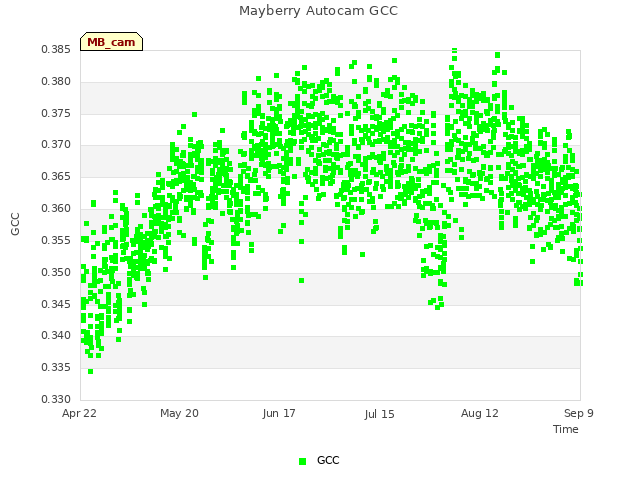Screen dimensions: 640x480
Task: Click the y-axis label 0.335
Action: click(x=56, y=367)
